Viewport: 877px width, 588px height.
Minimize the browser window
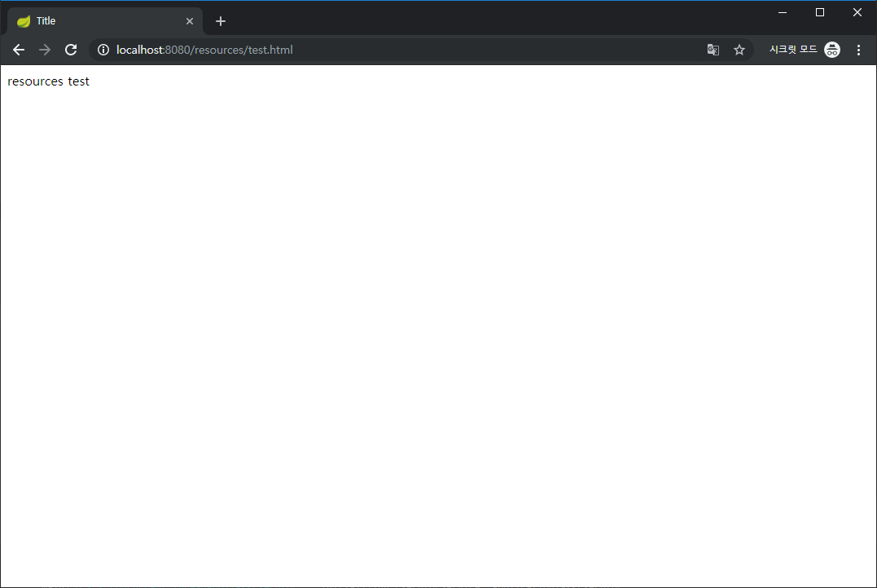[783, 12]
